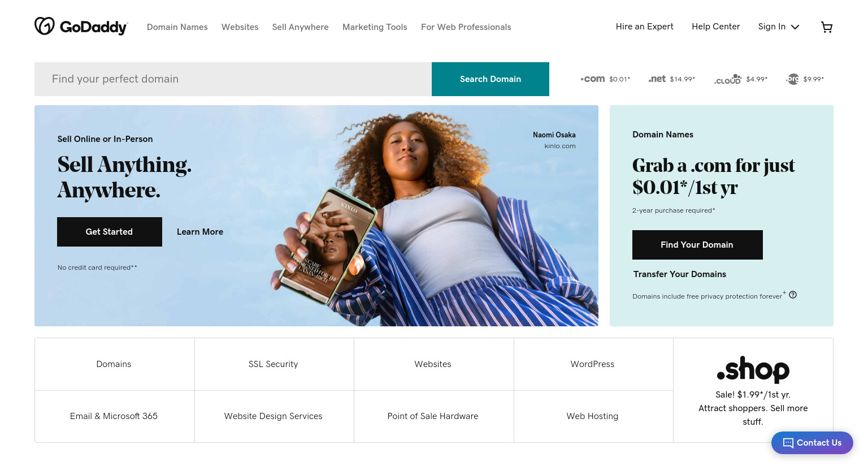Click the GoDaddy heart logo
This screenshot has height=466, width=868.
(45, 26)
